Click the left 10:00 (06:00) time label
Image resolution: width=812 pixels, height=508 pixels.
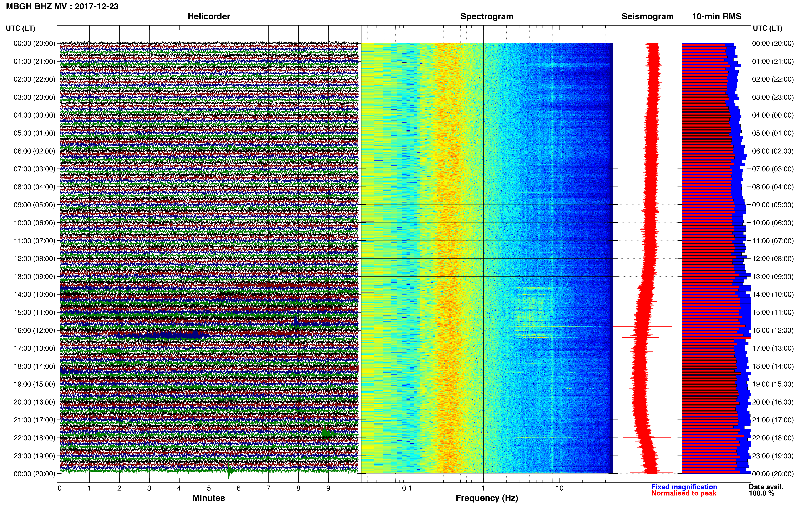point(34,223)
